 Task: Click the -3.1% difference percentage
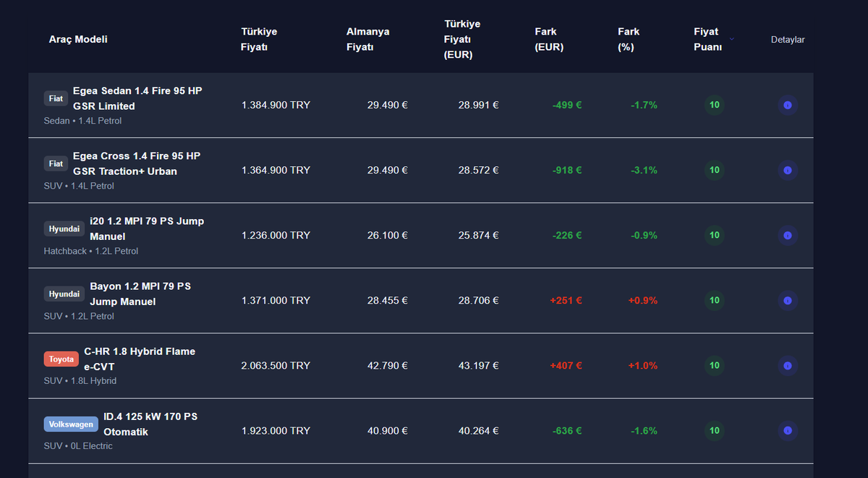click(644, 170)
